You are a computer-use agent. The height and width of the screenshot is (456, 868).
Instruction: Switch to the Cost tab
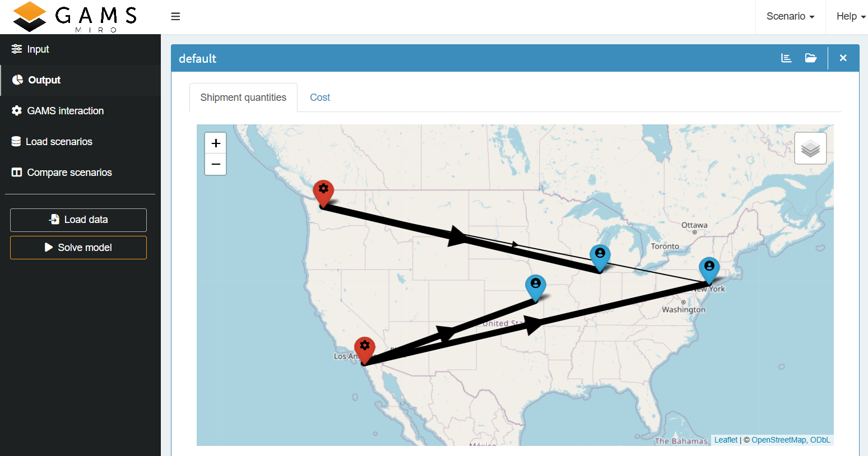(x=320, y=97)
